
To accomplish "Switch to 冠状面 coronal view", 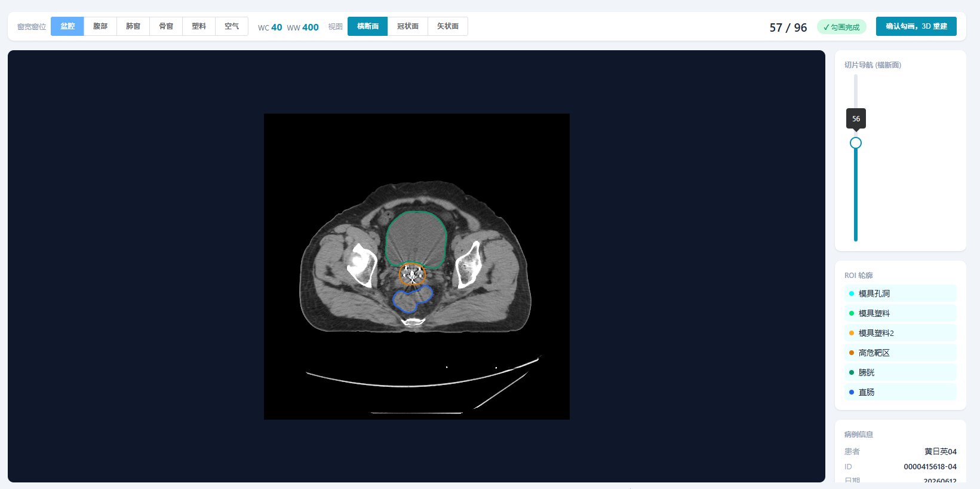I will pos(408,26).
